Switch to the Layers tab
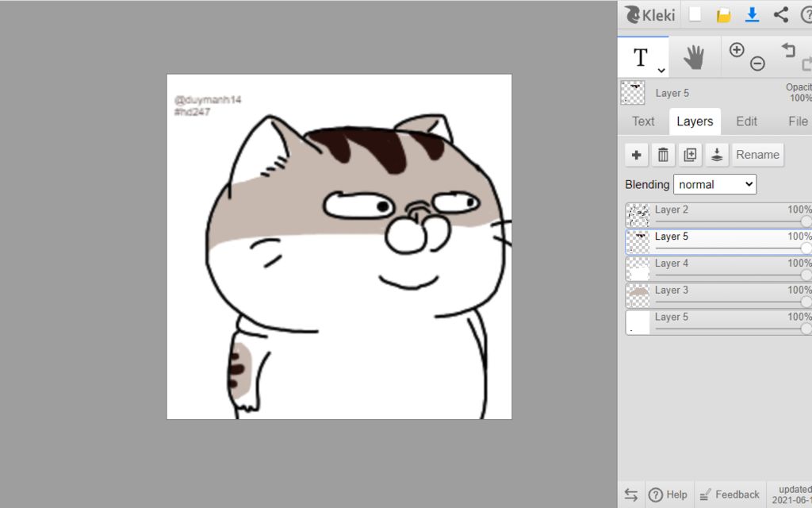Screen dimensions: 812x508 pos(695,121)
